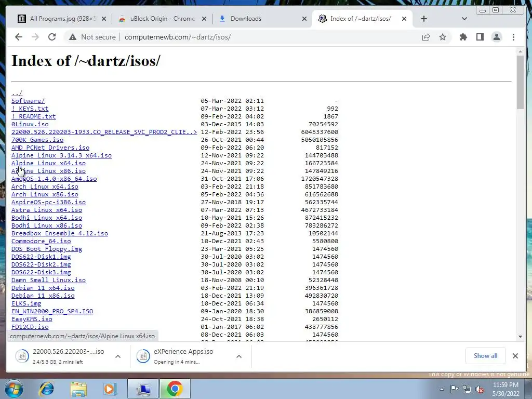The image size is (532, 399).
Task: Switch to the Downloads tab
Action: (261, 19)
